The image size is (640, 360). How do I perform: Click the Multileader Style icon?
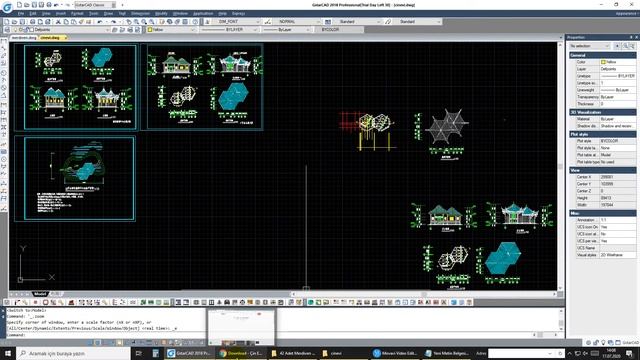tap(388, 22)
